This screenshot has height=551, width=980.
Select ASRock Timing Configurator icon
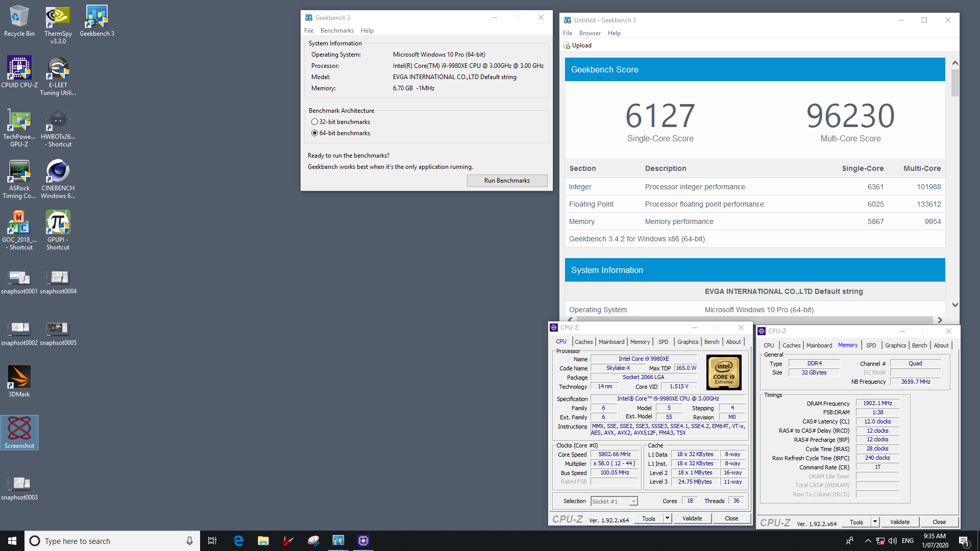pos(19,179)
